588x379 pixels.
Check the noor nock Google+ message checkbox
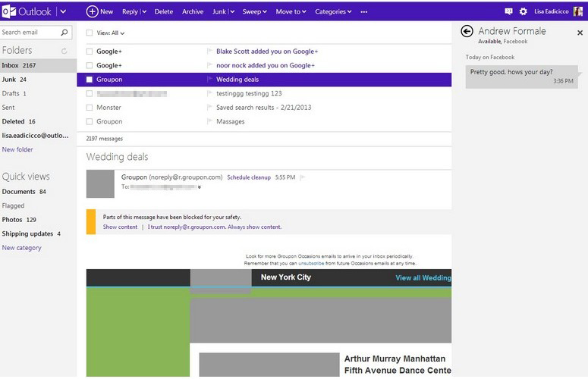(x=90, y=65)
